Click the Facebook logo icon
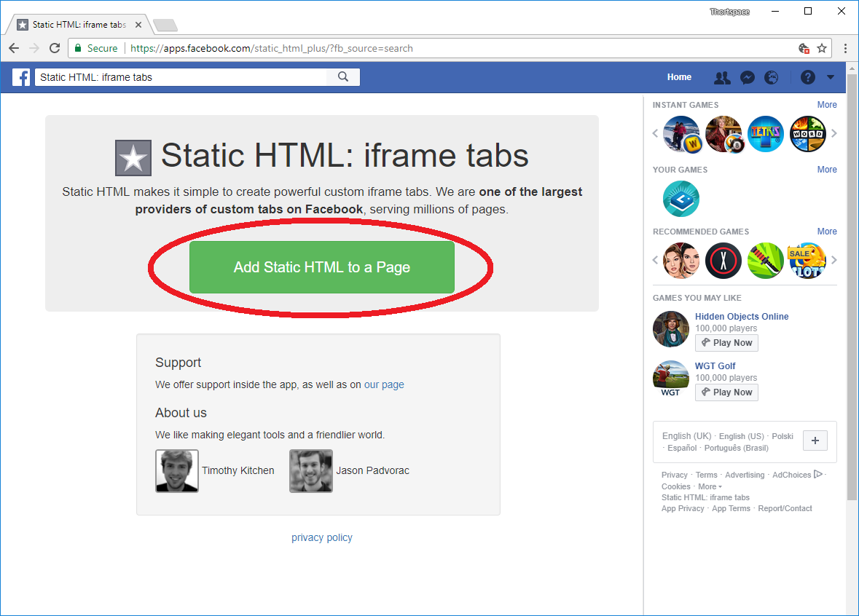 21,77
